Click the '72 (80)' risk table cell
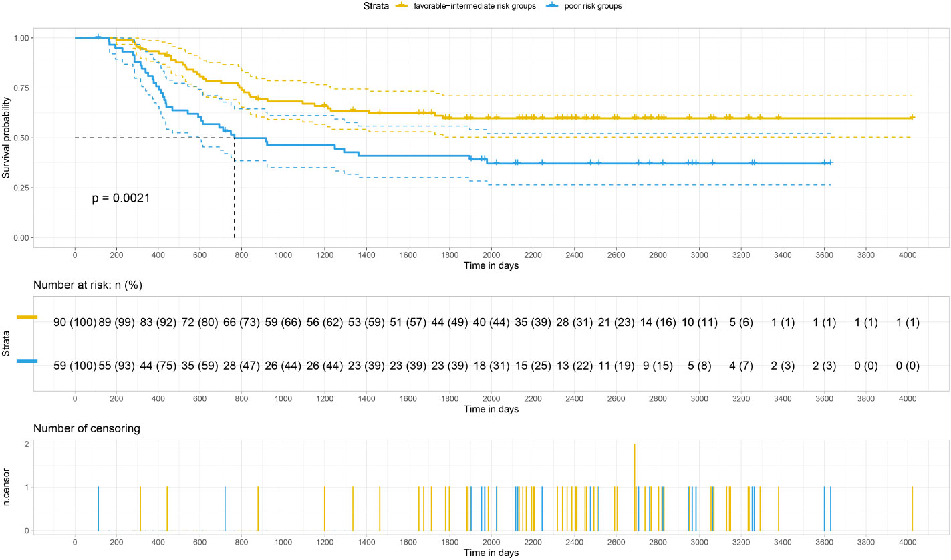951x560 pixels. (200, 323)
